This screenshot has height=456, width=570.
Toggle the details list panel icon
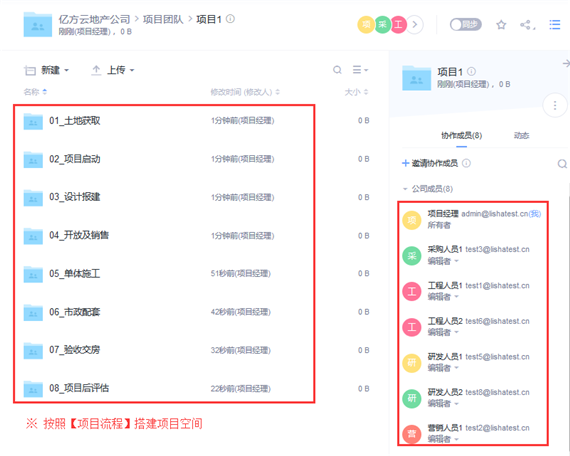point(554,25)
